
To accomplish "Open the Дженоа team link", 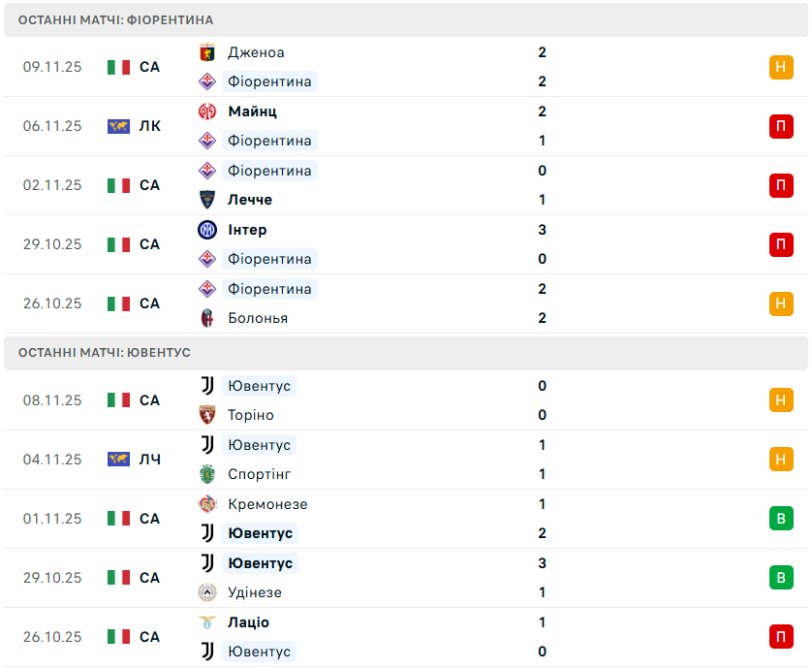I will [x=256, y=52].
